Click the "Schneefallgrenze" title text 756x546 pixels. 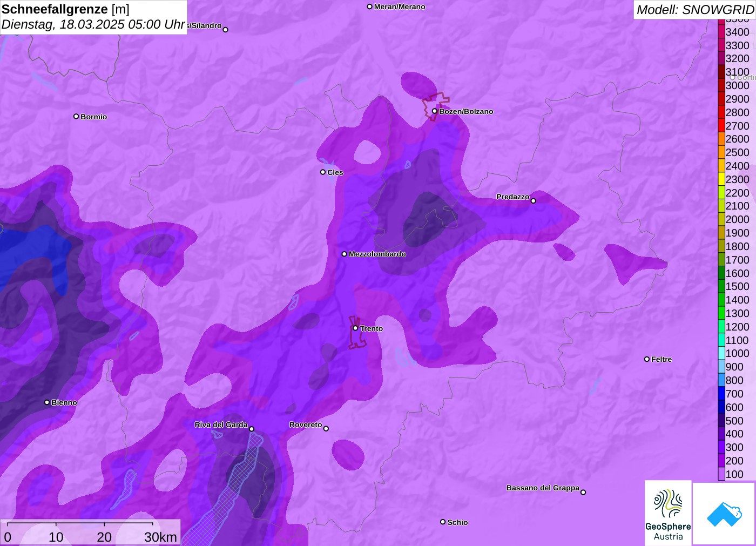pyautogui.click(x=55, y=9)
